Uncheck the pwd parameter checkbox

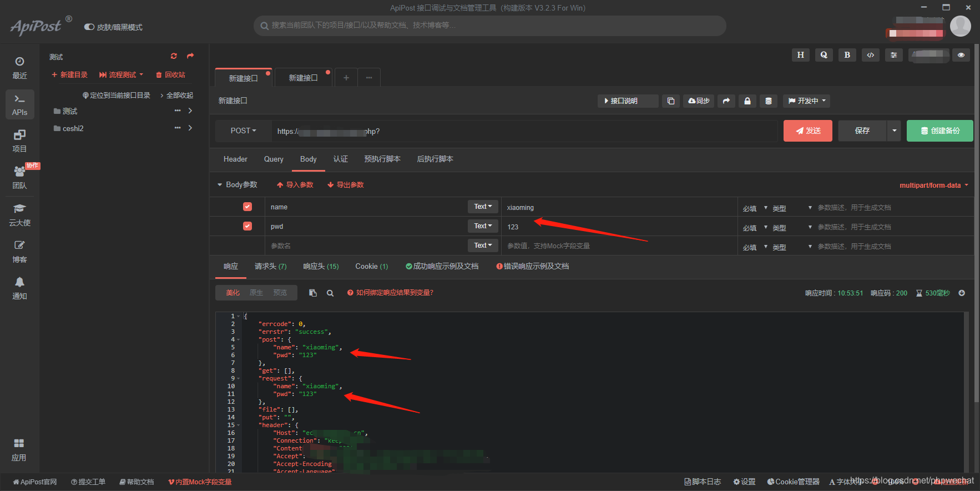pyautogui.click(x=247, y=226)
